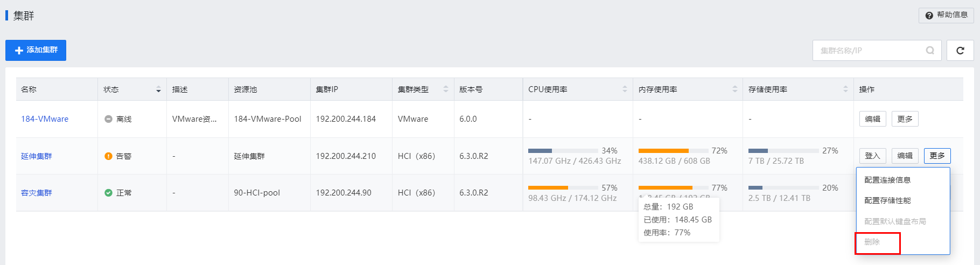Click 版本号 column header

[x=471, y=89]
